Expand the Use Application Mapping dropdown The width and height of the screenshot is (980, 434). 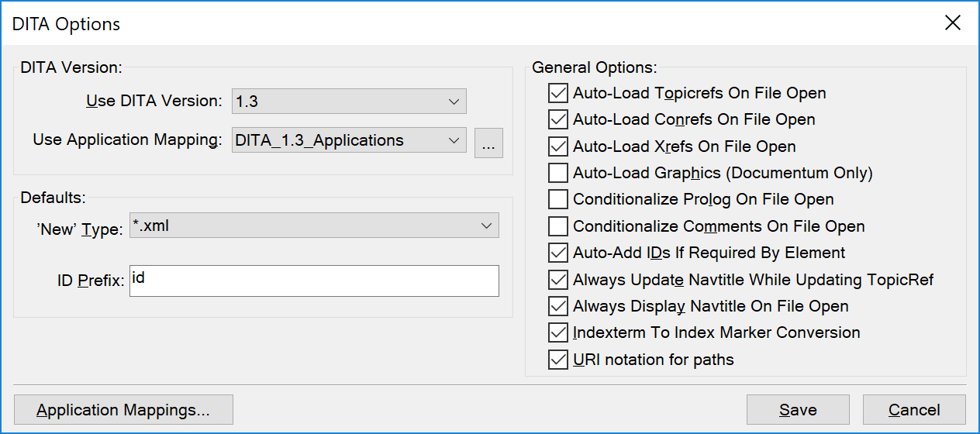[349, 140]
